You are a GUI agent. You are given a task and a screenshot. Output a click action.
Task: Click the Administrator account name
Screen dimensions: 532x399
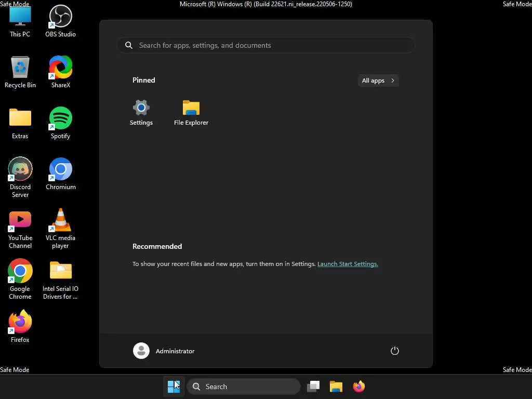coord(175,351)
